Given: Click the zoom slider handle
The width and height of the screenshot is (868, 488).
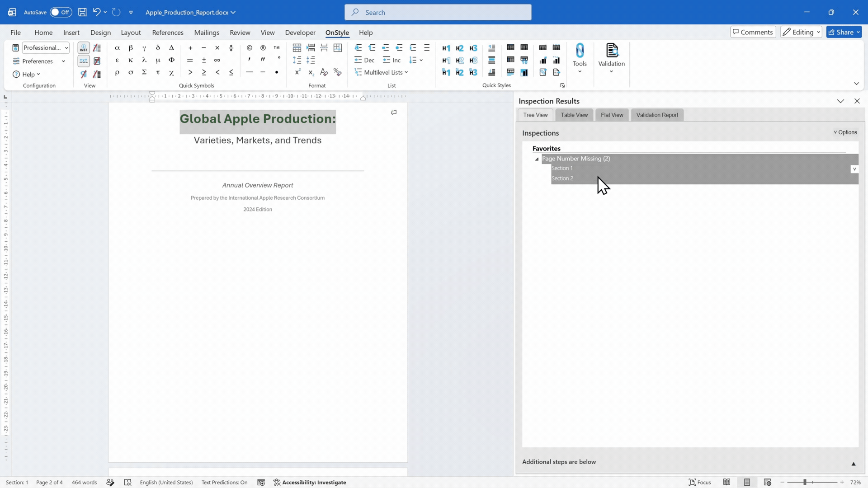Looking at the screenshot, I should [x=805, y=482].
